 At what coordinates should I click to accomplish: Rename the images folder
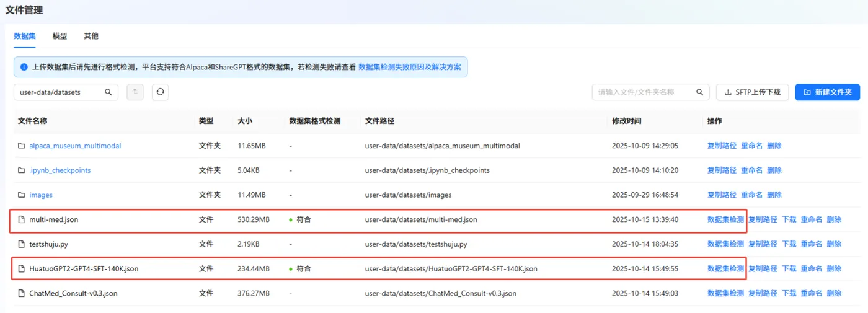(x=751, y=195)
